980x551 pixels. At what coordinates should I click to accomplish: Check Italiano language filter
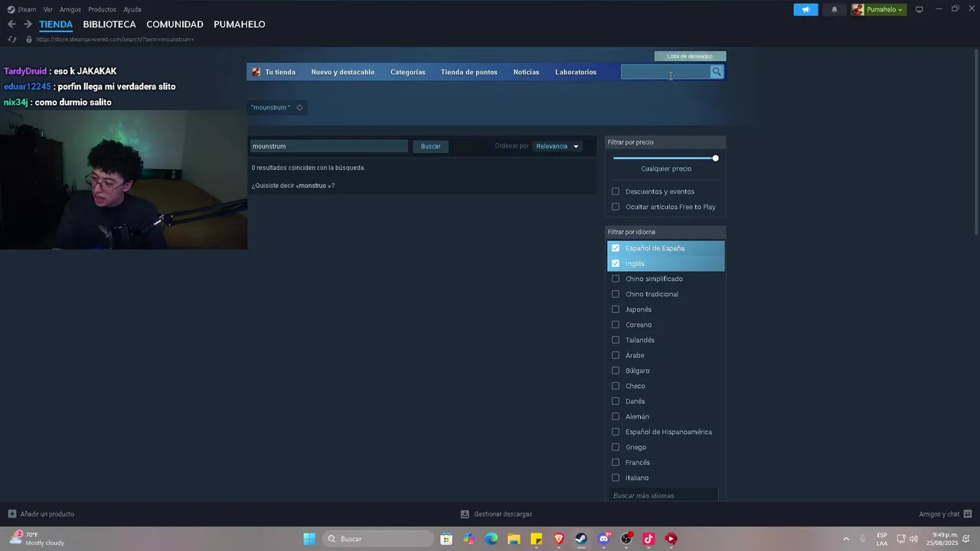(x=616, y=478)
